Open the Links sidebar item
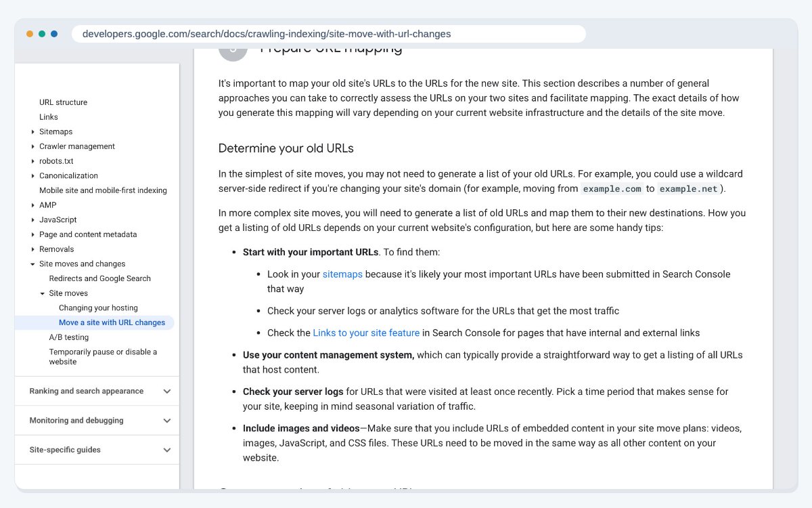Image resolution: width=812 pixels, height=508 pixels. tap(49, 117)
